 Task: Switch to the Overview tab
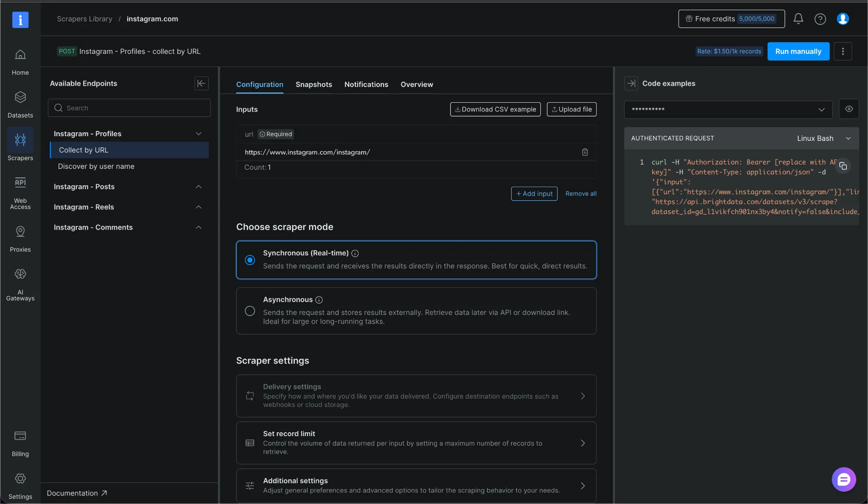[x=417, y=84]
